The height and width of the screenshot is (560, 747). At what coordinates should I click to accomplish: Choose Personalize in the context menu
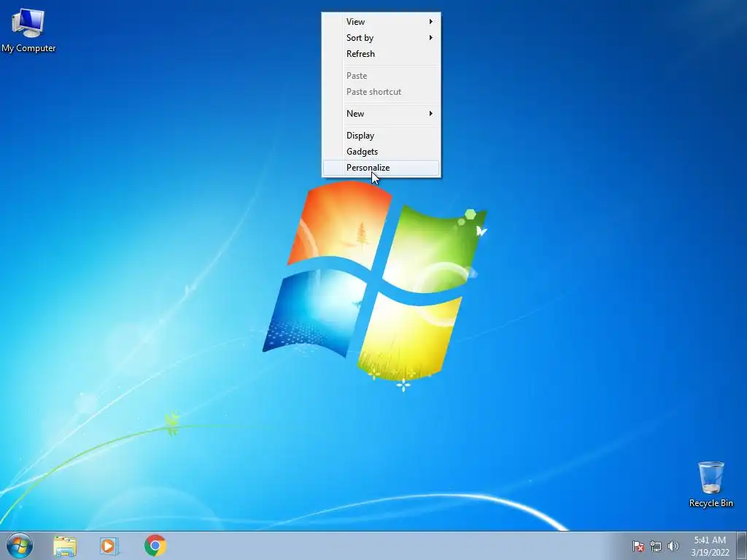381,168
